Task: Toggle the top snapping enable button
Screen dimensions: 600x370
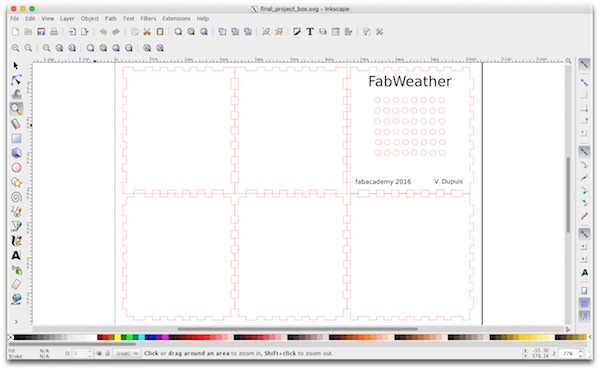Action: coord(584,64)
